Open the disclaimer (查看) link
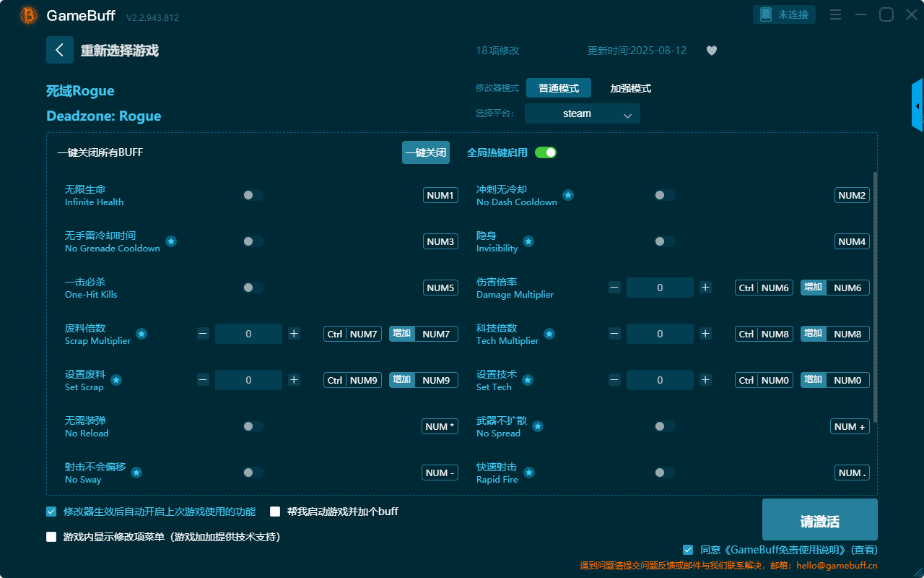Image resolution: width=924 pixels, height=578 pixels. point(864,550)
